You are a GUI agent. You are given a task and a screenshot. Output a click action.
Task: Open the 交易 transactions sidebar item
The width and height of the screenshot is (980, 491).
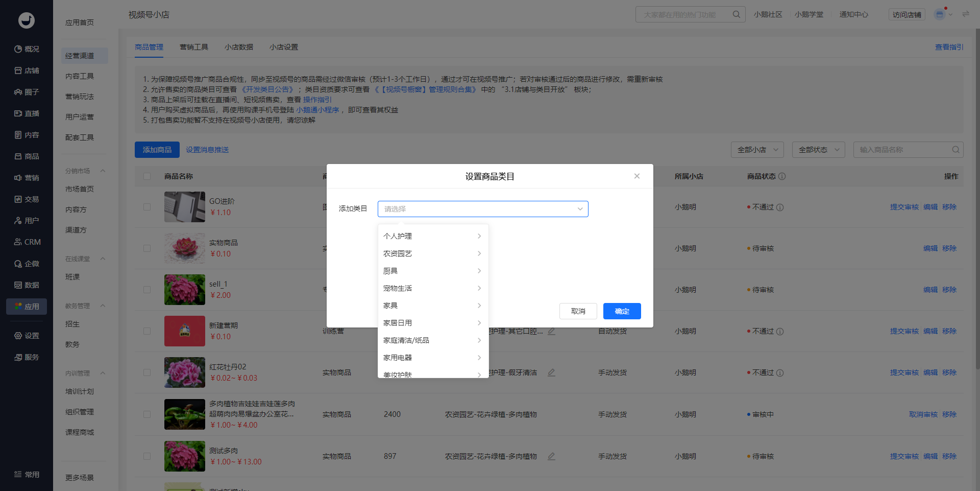click(27, 199)
